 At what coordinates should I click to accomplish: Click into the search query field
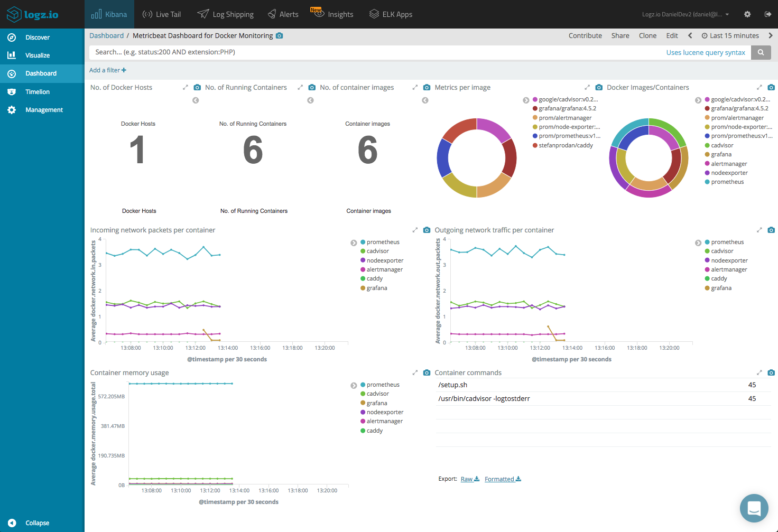[375, 52]
